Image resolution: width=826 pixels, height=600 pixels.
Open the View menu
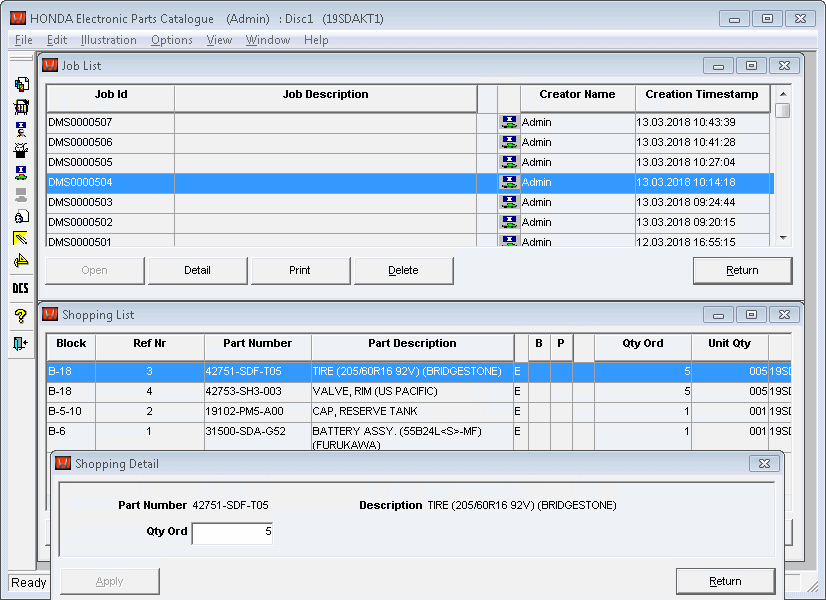219,40
